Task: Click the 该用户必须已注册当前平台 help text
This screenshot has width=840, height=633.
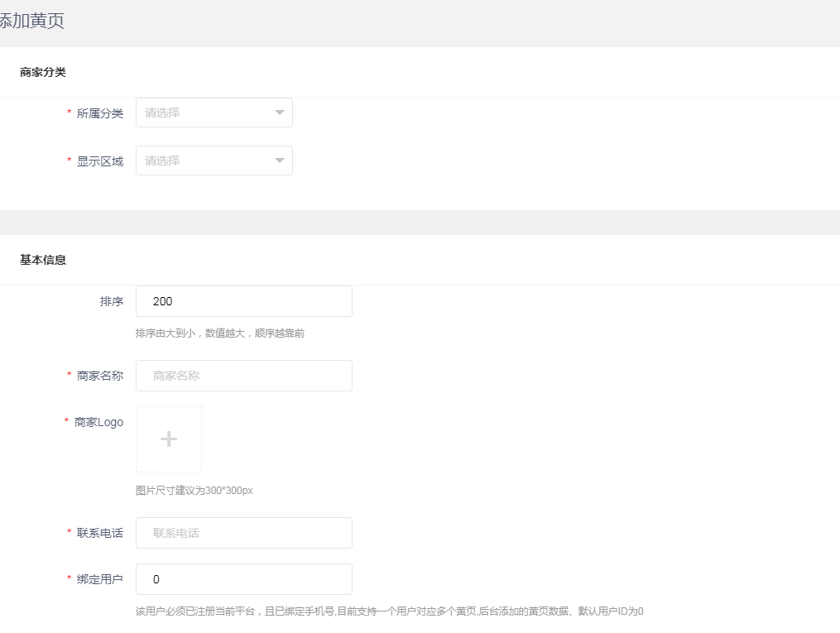Action: (389, 611)
